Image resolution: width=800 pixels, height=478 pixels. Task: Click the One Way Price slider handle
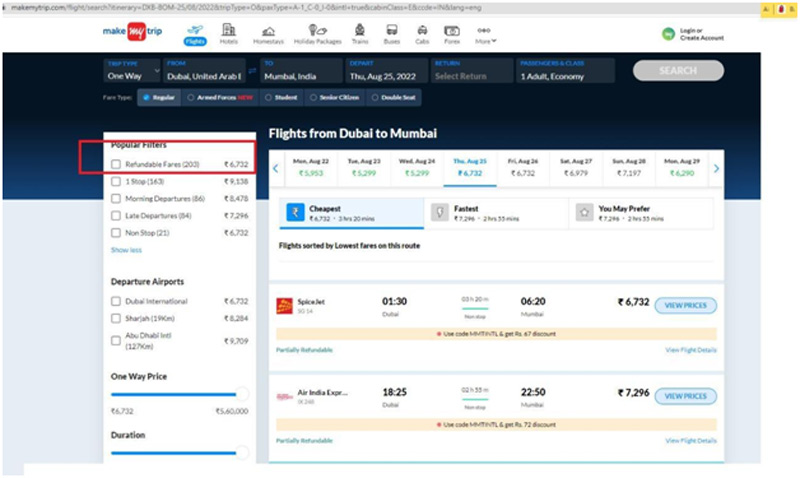coord(242,394)
